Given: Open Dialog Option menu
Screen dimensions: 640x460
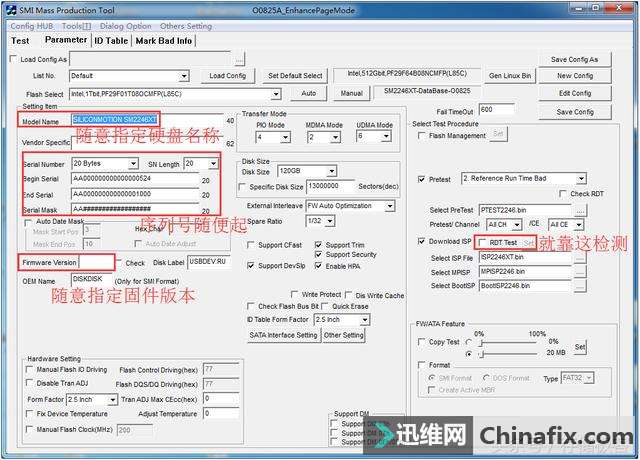Looking at the screenshot, I should [x=126, y=26].
